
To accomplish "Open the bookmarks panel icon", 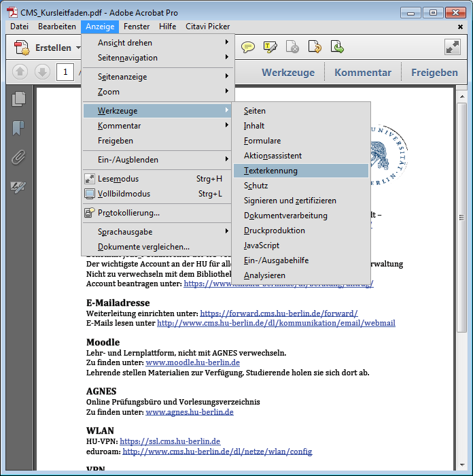I will click(18, 129).
